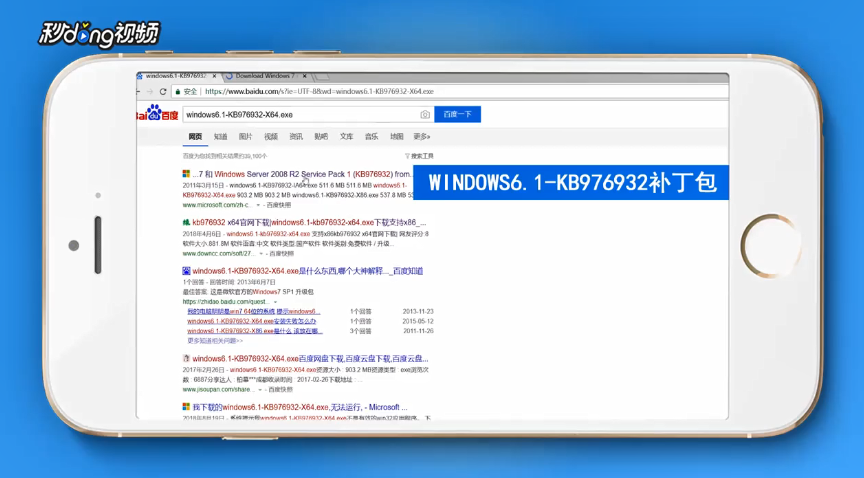Click the date 2015-05-12
Viewport: 864px width, 478px height.
click(x=418, y=321)
